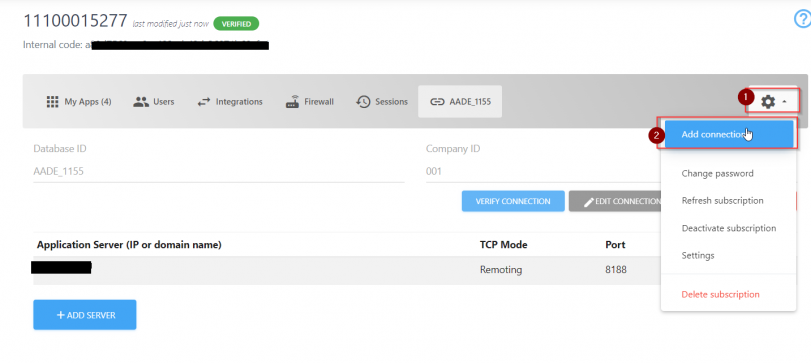811x363 pixels.
Task: Click the VERIFIED status badge
Action: pyautogui.click(x=236, y=24)
